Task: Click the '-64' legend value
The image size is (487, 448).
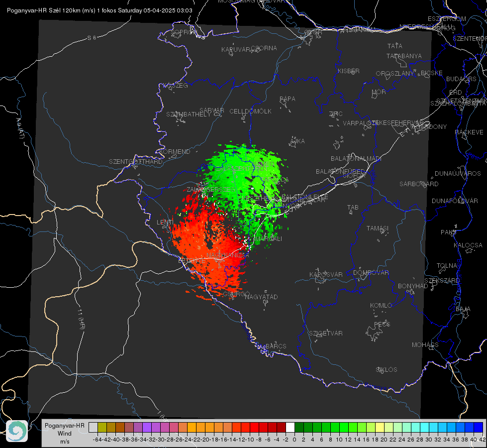Action: click(x=97, y=440)
